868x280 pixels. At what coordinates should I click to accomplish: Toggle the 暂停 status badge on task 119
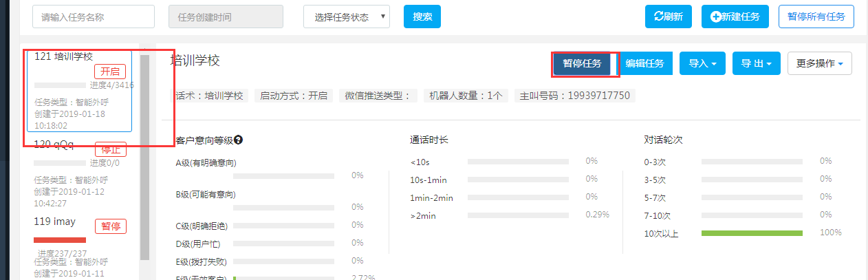pyautogui.click(x=110, y=226)
